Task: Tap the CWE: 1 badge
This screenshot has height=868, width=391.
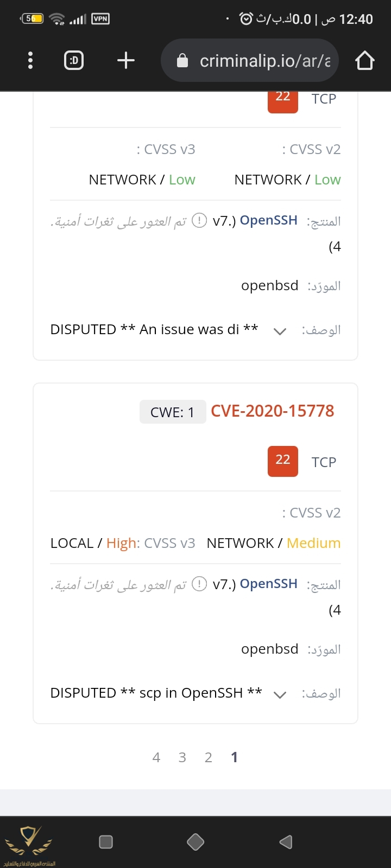Action: tap(173, 412)
